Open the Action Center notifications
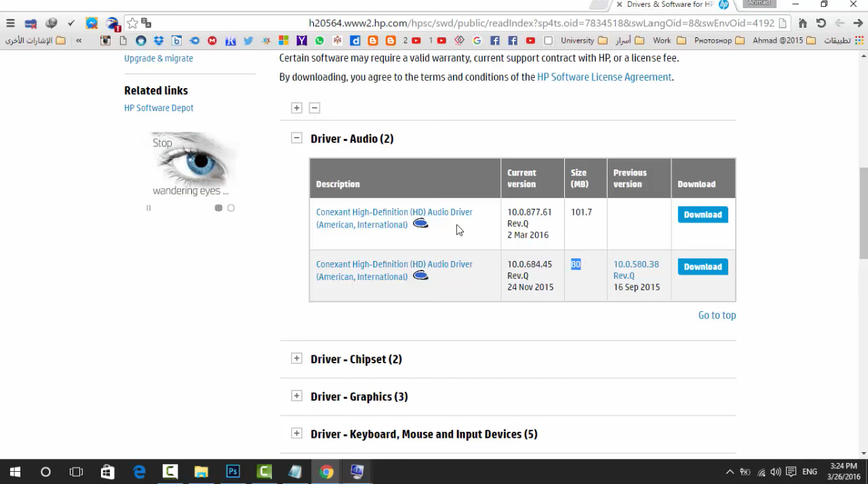This screenshot has width=868, height=484. [791, 472]
